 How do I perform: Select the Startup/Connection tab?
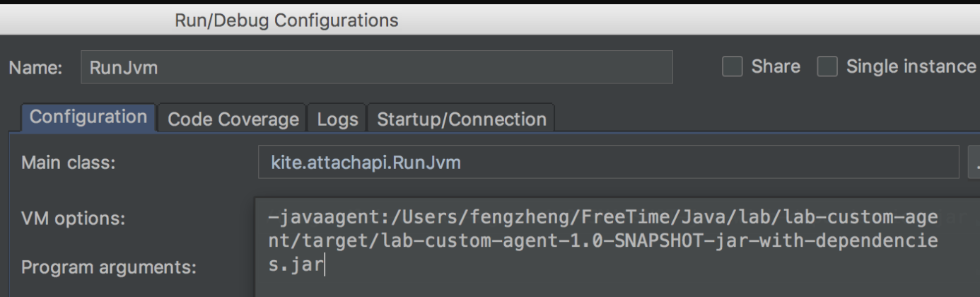(461, 119)
